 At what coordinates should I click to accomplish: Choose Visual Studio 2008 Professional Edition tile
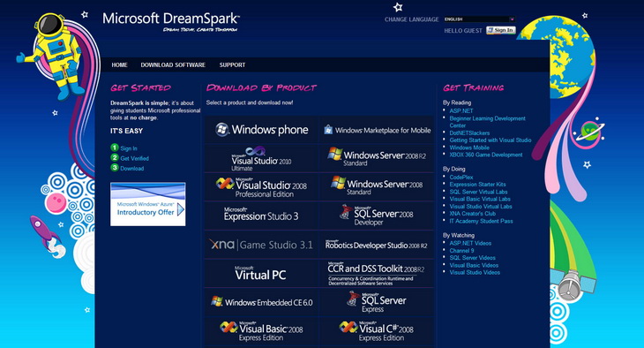coord(262,187)
